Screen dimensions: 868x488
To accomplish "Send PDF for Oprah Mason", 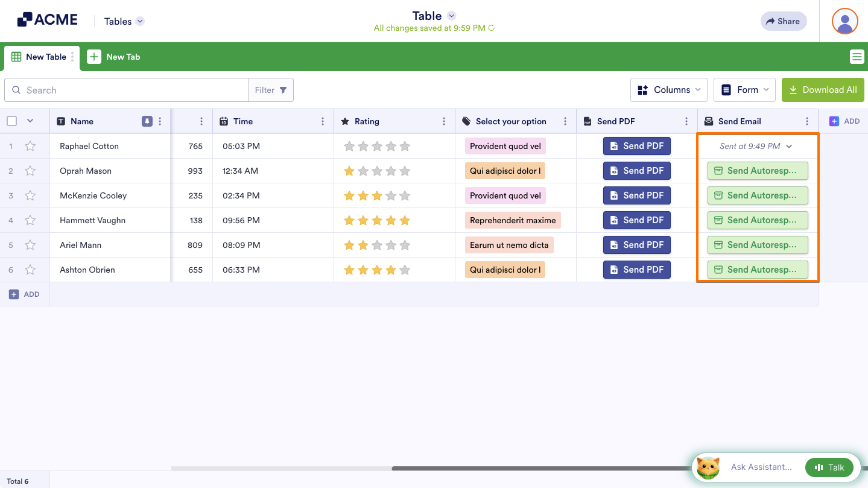I will [x=637, y=171].
